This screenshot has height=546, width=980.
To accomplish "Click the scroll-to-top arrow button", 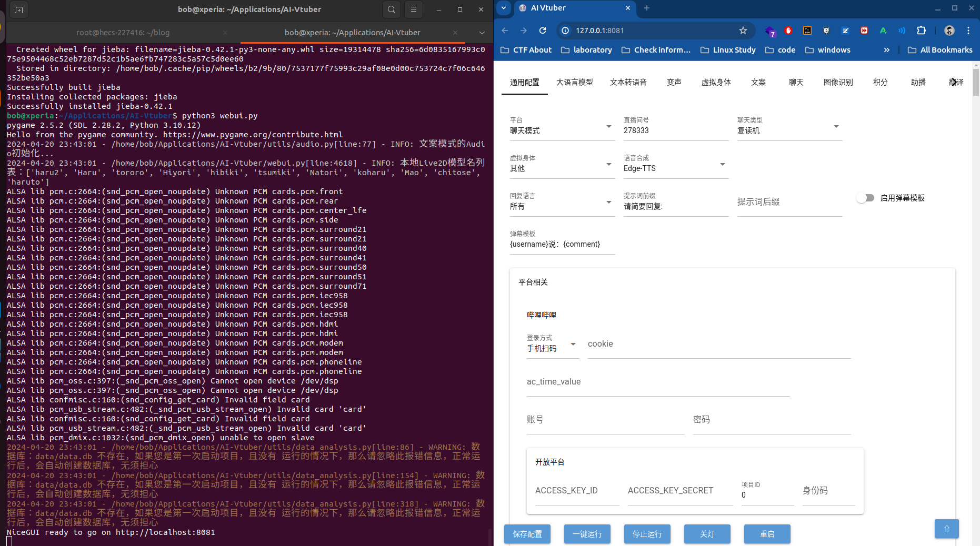I will pyautogui.click(x=946, y=529).
